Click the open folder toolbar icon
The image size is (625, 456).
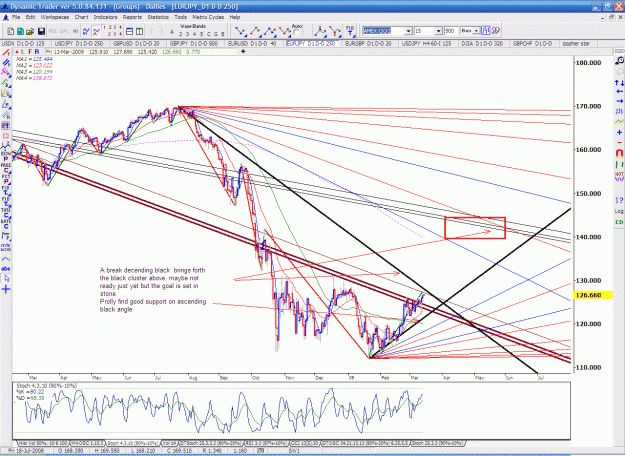[30, 31]
